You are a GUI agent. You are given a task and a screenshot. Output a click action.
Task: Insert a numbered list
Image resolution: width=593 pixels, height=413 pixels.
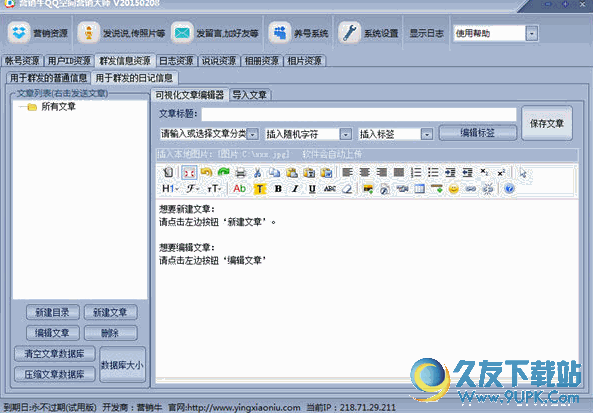416,172
